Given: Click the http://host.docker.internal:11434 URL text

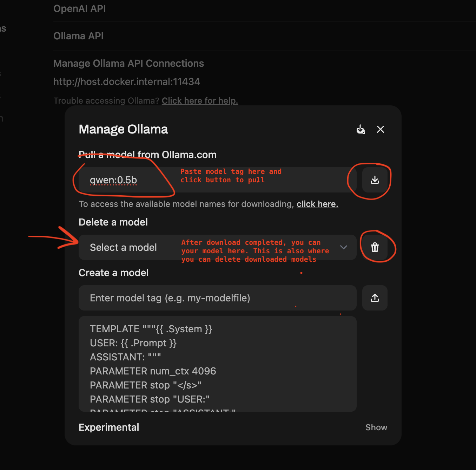Looking at the screenshot, I should [127, 81].
